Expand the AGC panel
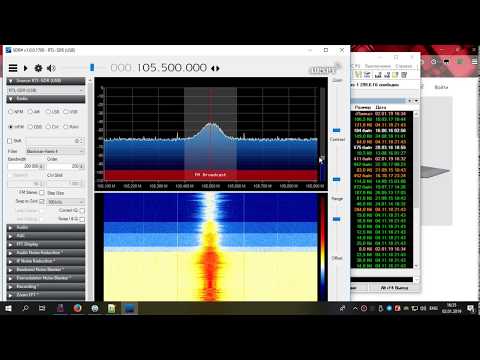The height and width of the screenshot is (360, 480). tap(46, 236)
